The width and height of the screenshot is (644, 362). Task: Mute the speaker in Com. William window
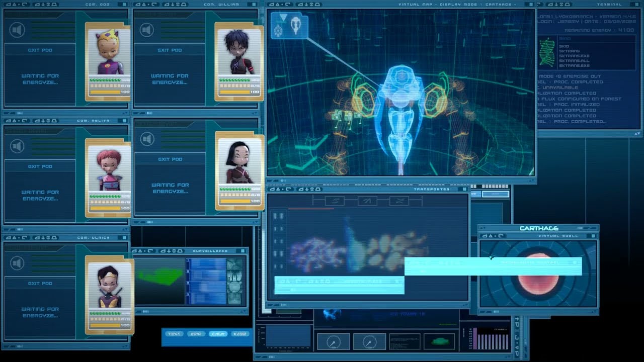click(x=147, y=30)
